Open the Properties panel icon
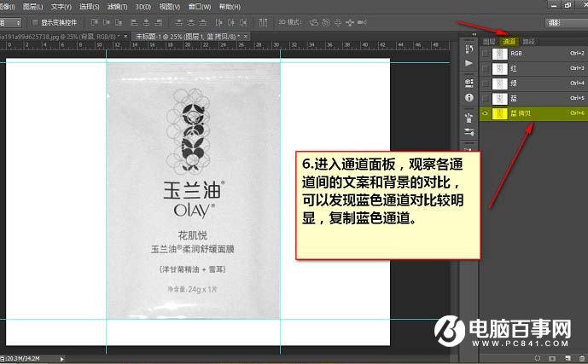Screen dimensions: 588x364 tap(469, 83)
